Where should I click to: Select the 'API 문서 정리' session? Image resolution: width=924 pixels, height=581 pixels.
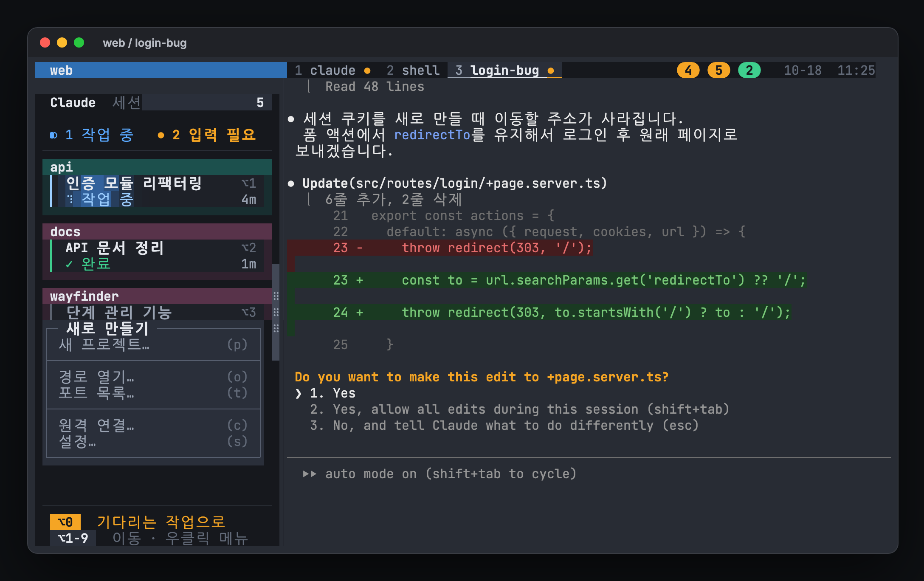click(x=157, y=256)
